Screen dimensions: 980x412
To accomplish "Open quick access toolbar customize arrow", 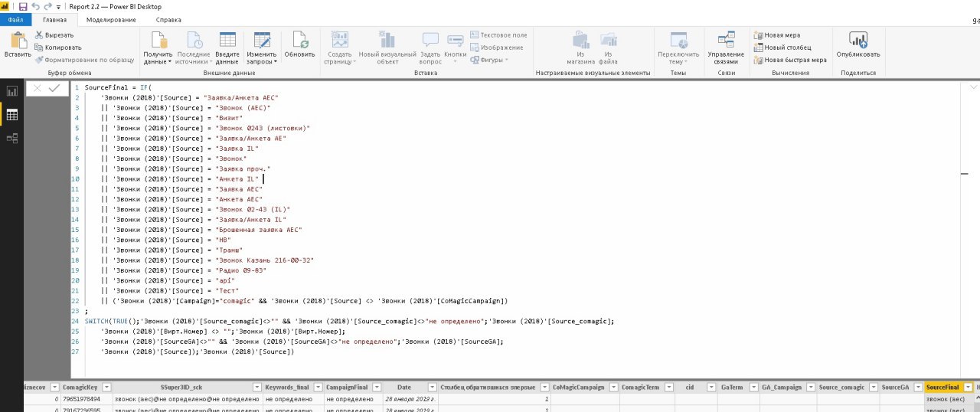I will click(x=59, y=6).
